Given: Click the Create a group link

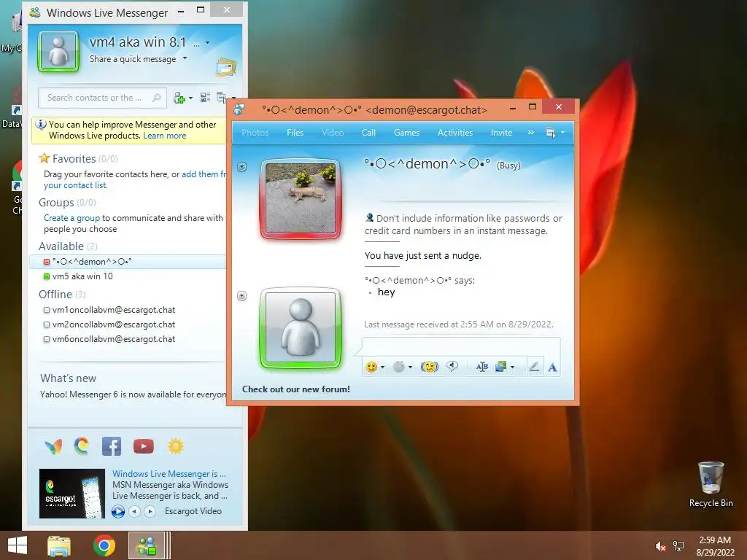Looking at the screenshot, I should click(x=72, y=218).
